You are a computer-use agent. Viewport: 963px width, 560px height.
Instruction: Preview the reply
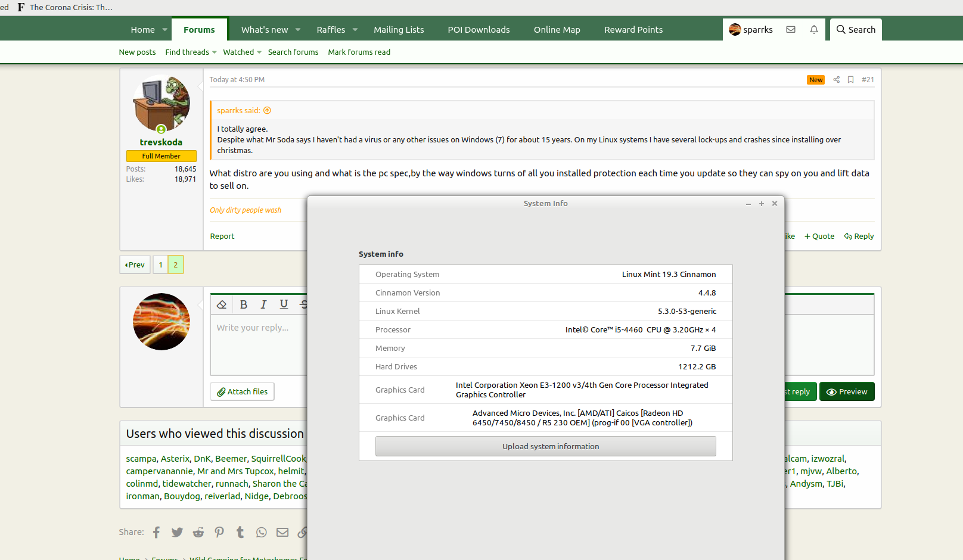(847, 392)
